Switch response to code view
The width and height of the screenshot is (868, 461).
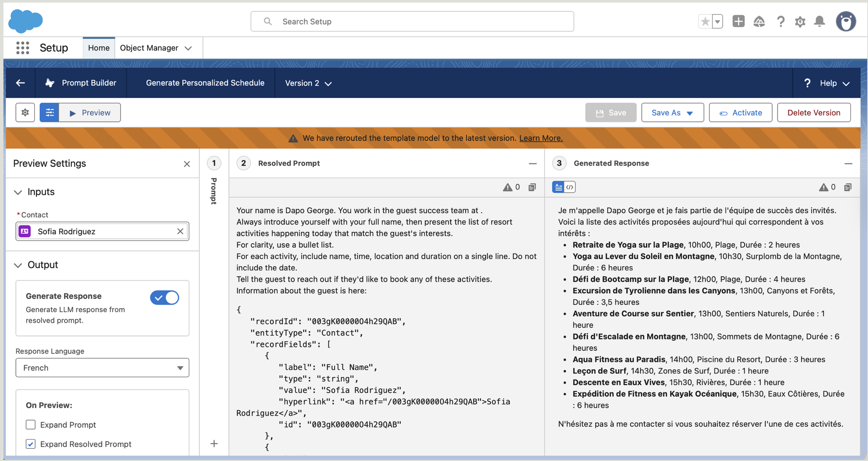pyautogui.click(x=570, y=187)
